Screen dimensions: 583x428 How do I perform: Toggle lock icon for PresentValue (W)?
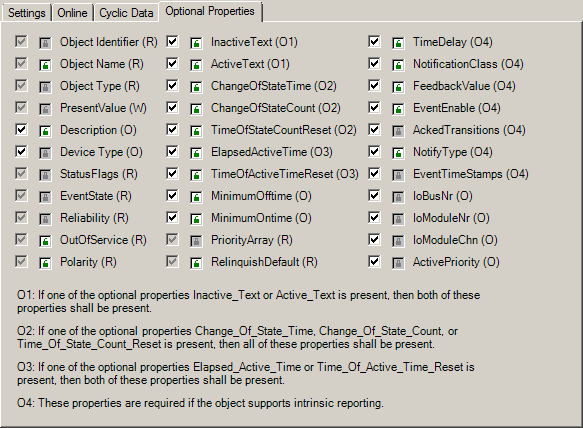tap(45, 109)
